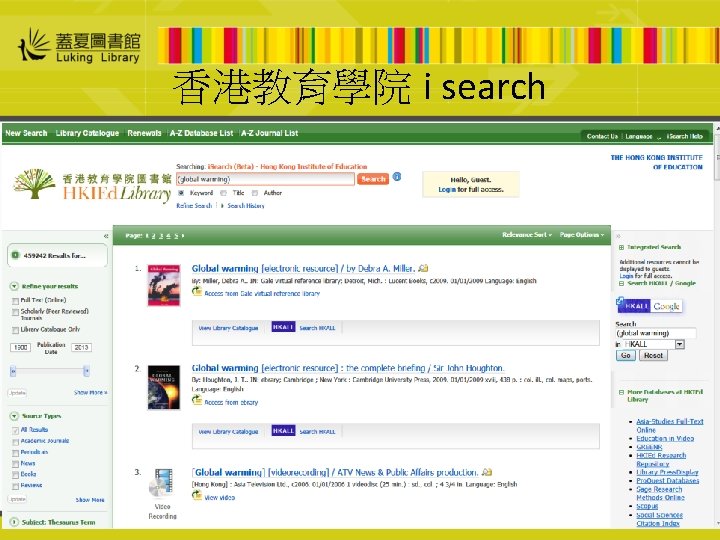720x540 pixels.
Task: Open the Page Options dropdown
Action: pos(582,235)
